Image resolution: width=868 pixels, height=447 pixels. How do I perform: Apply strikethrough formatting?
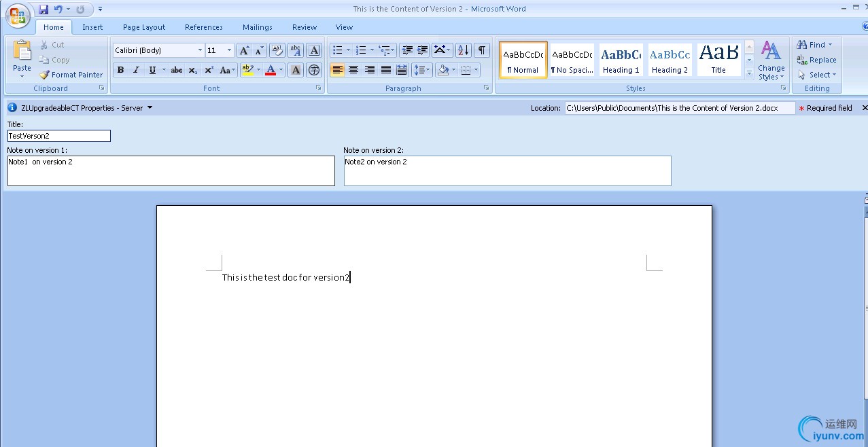coord(177,70)
